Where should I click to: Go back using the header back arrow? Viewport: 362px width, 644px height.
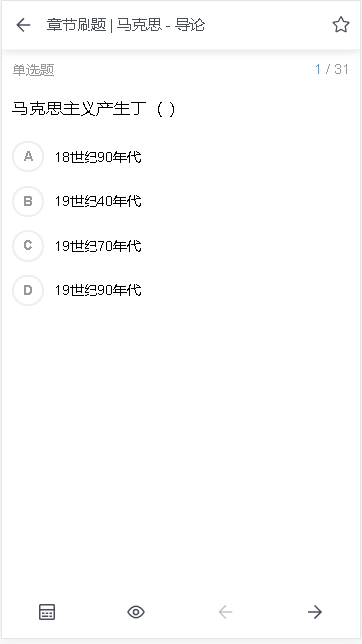point(23,25)
